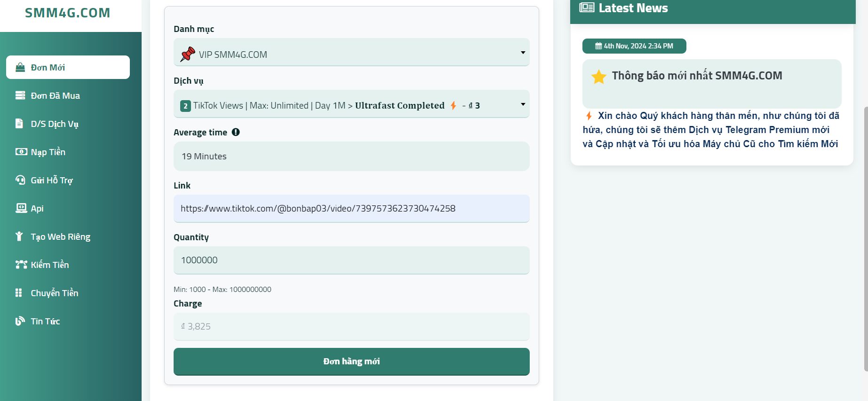Click the grid icon beside Chuyển Tiền

pyautogui.click(x=19, y=293)
